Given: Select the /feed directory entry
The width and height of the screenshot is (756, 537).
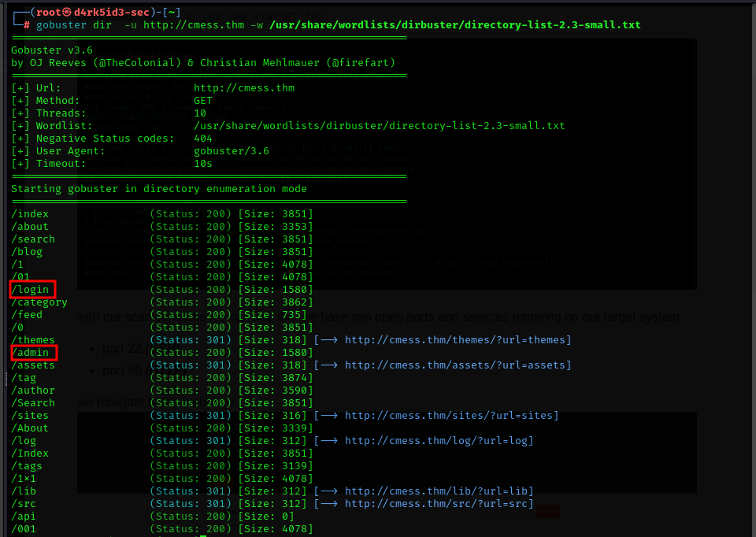Looking at the screenshot, I should 27,315.
